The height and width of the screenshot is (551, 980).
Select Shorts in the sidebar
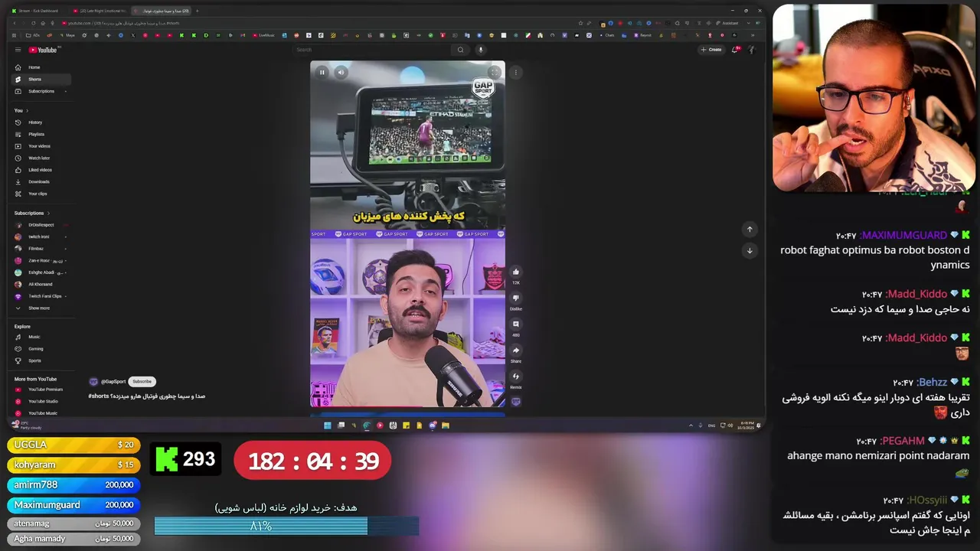tap(41, 79)
